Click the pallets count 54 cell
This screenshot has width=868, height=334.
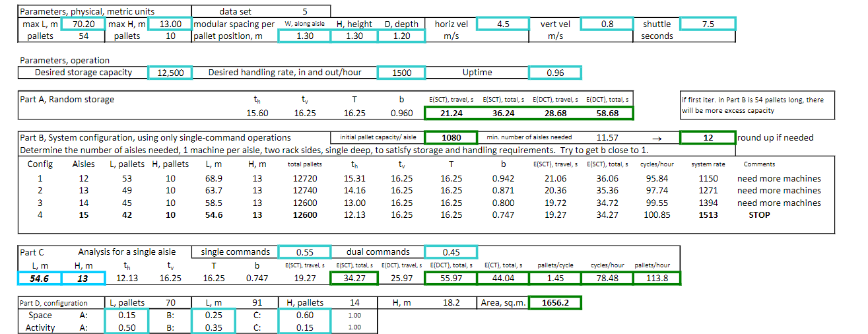click(x=83, y=36)
